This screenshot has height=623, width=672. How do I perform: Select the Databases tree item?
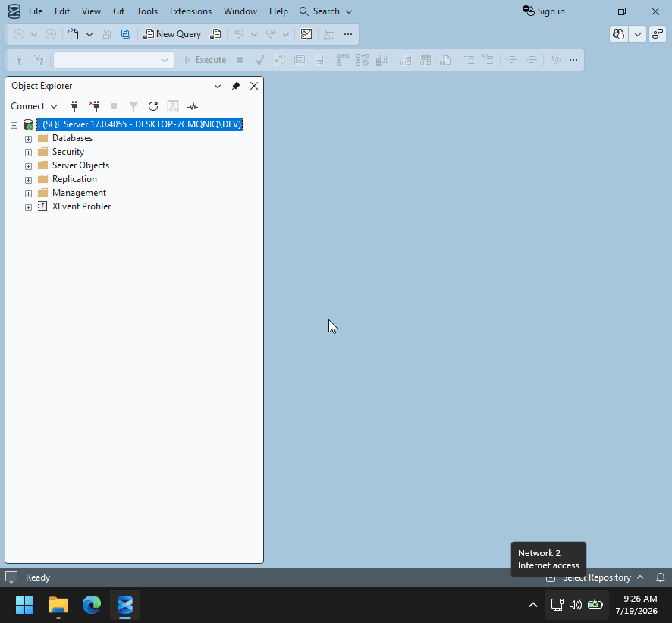[x=72, y=138]
